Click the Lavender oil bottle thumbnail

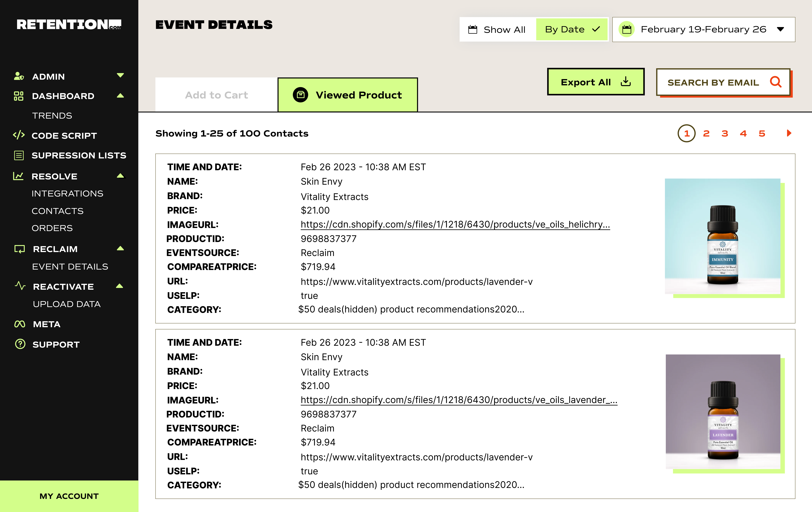(723, 412)
